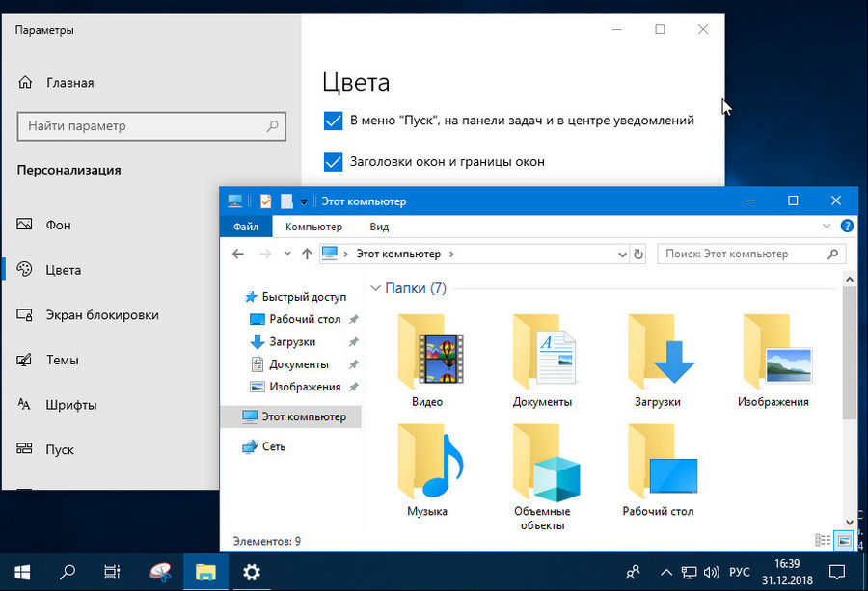Click properties icon in Explorer title bar
Viewport: 868px width, 591px height.
(x=266, y=201)
